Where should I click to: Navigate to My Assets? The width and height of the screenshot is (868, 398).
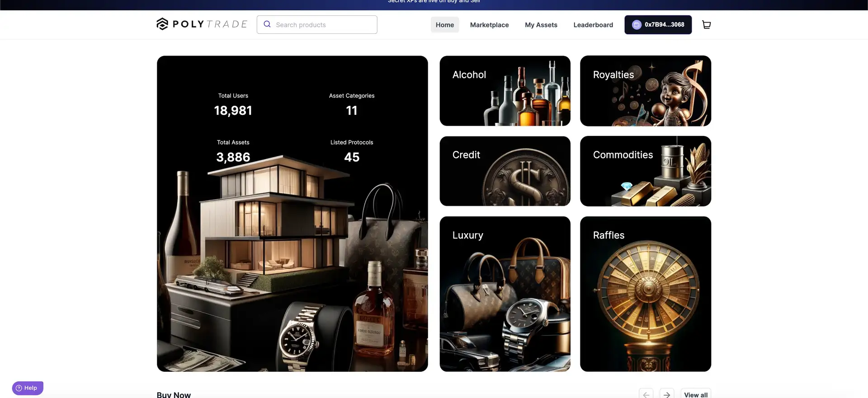(541, 25)
